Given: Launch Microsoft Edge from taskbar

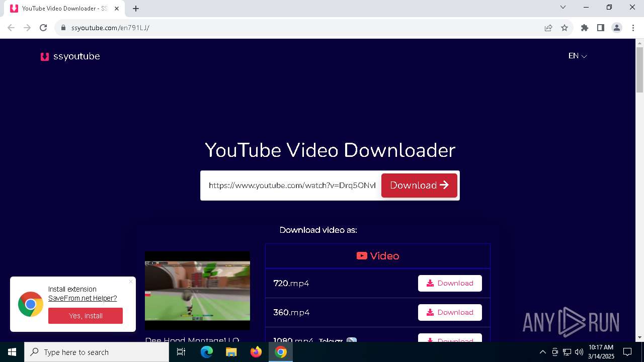Looking at the screenshot, I should 207,352.
